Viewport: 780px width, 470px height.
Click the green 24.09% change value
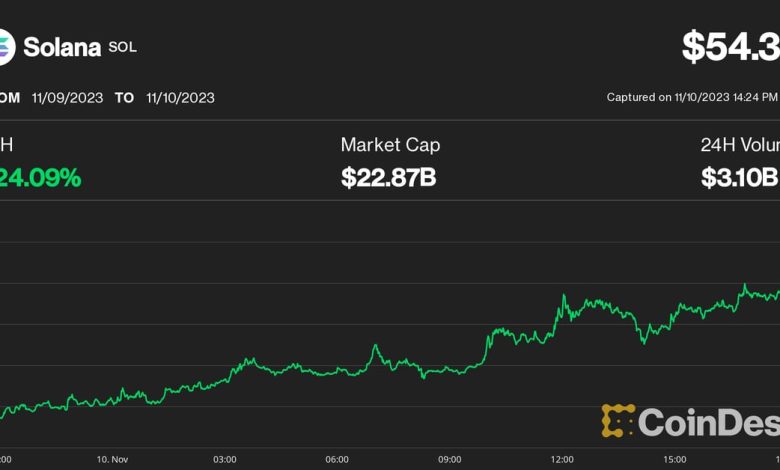40,178
